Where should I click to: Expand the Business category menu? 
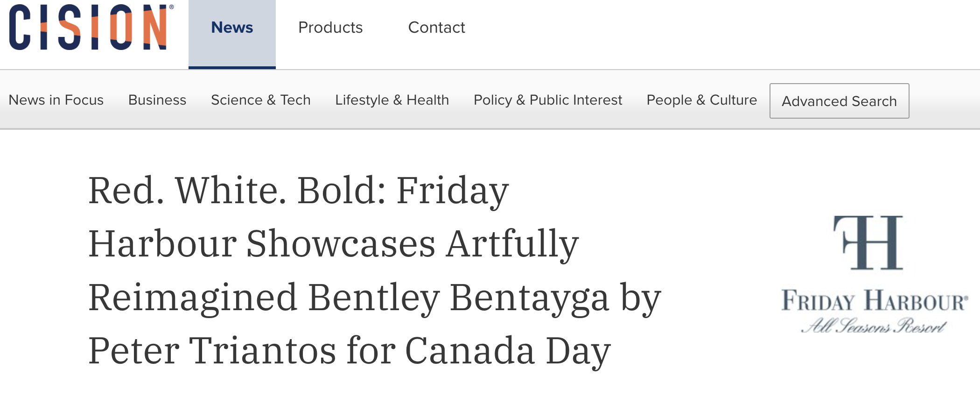click(157, 100)
